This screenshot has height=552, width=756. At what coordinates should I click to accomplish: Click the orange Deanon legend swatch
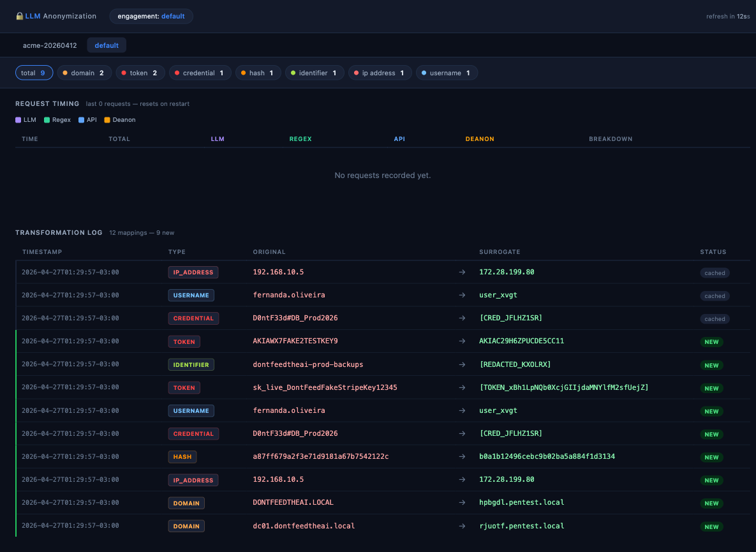point(107,120)
